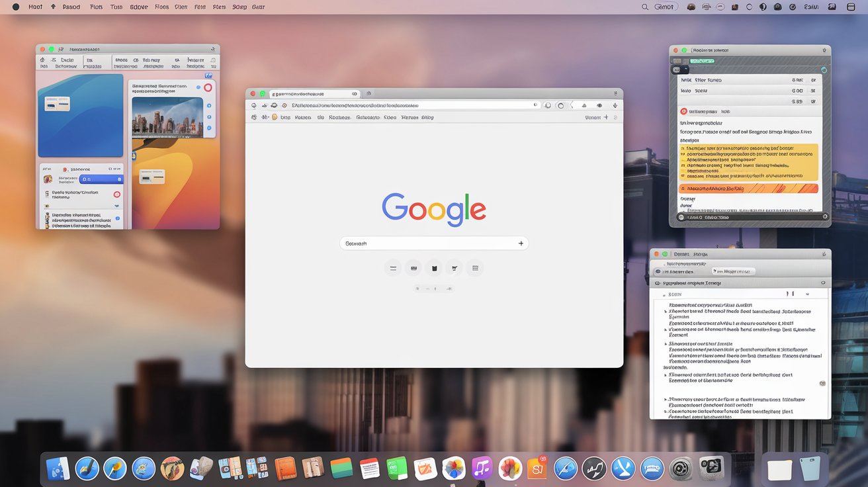Click the red round icon in top-right window
The height and width of the screenshot is (487, 868).
[x=683, y=112]
